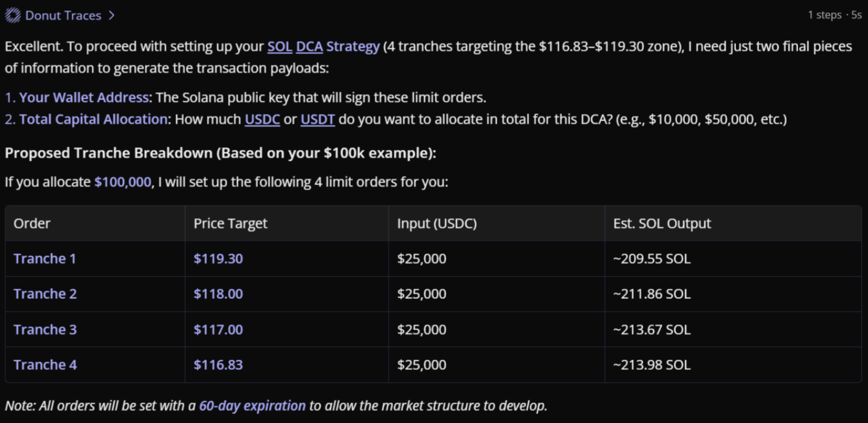Select the Tranche 4 row label
The image size is (868, 423).
point(45,365)
